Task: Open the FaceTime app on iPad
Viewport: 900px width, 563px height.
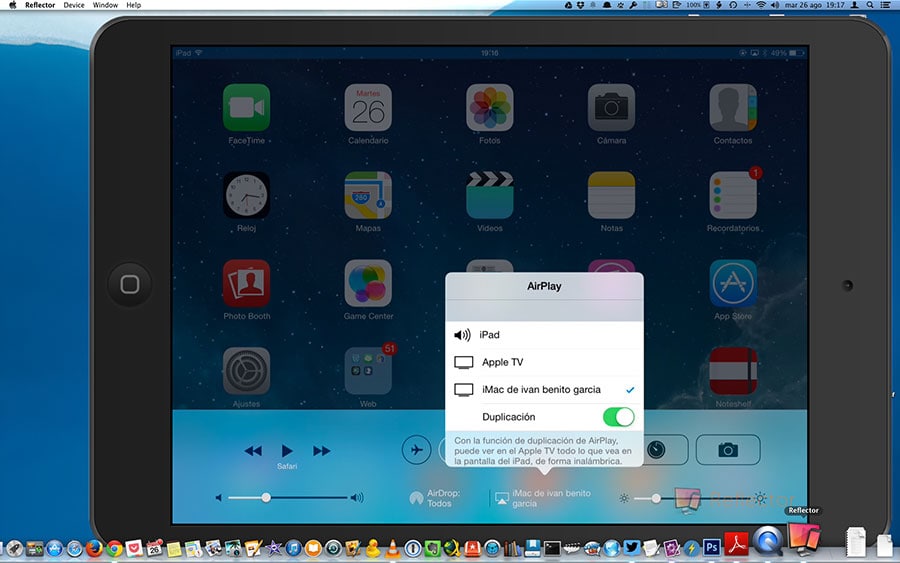Action: pos(246,108)
